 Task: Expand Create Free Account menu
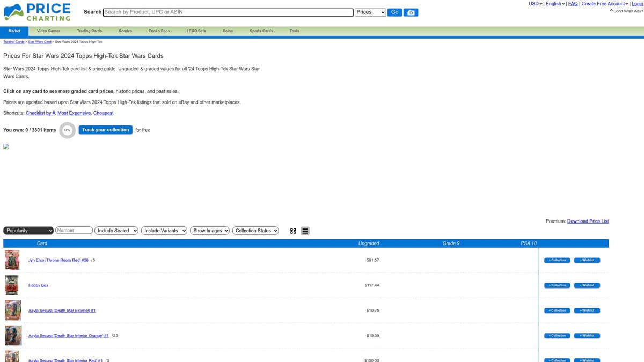pyautogui.click(x=605, y=4)
